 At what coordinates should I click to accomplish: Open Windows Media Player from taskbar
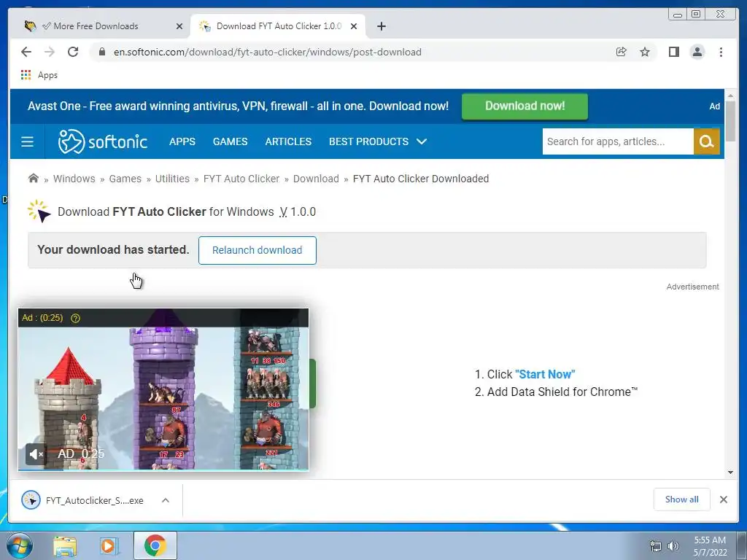point(109,546)
